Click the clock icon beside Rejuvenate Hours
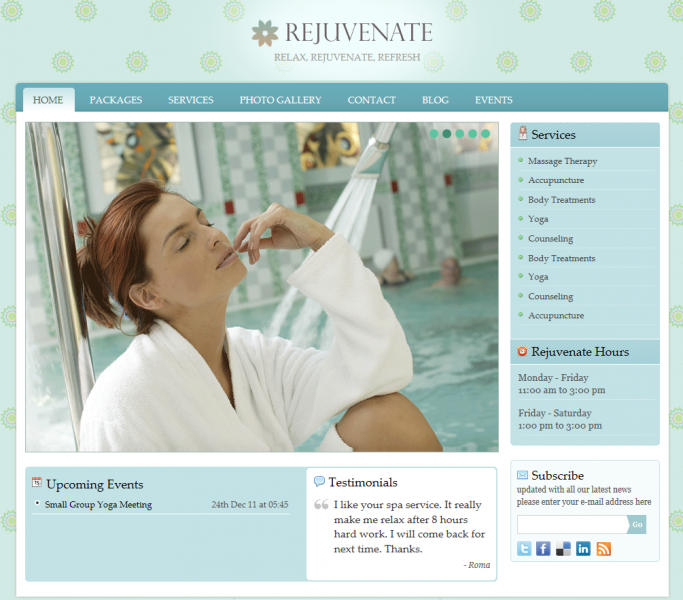683x600 pixels. [522, 351]
